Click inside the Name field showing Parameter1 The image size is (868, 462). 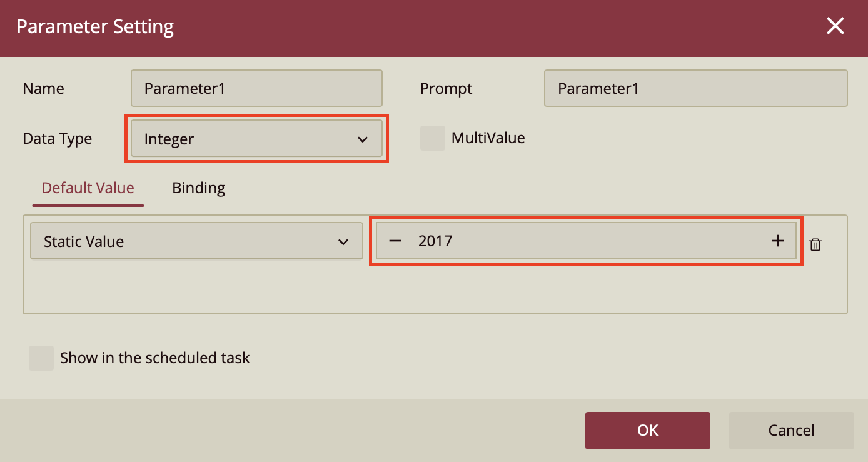click(x=256, y=88)
